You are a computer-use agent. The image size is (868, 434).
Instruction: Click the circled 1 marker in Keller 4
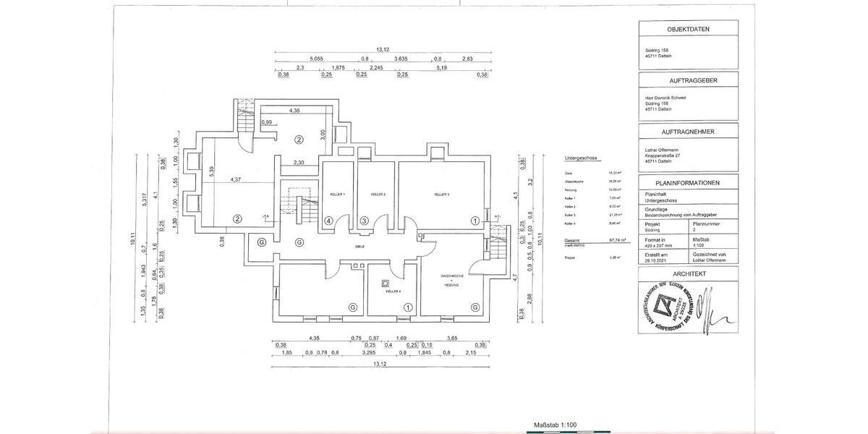point(408,307)
